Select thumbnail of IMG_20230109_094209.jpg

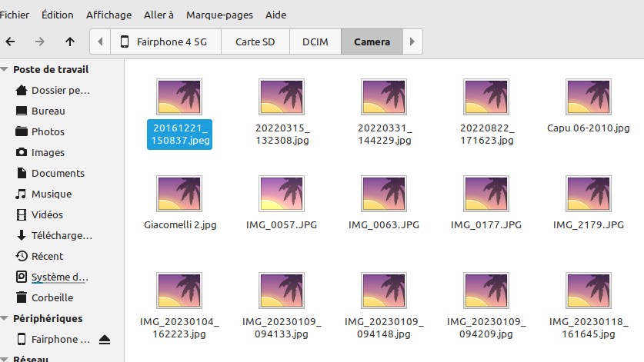486,291
